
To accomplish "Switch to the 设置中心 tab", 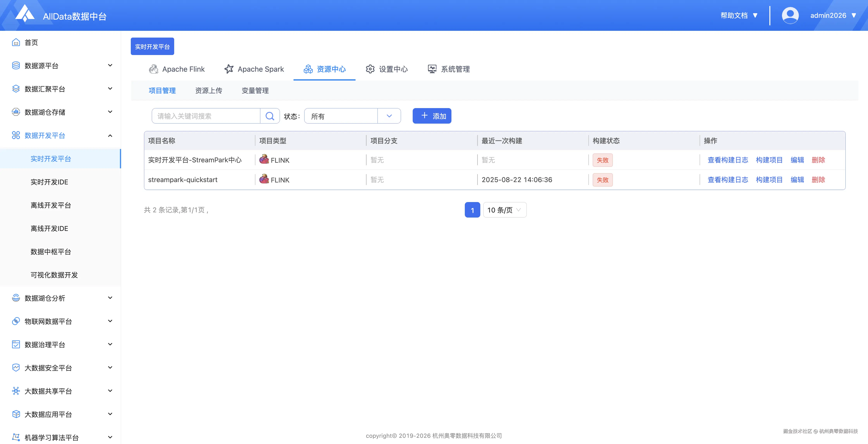I will (387, 69).
